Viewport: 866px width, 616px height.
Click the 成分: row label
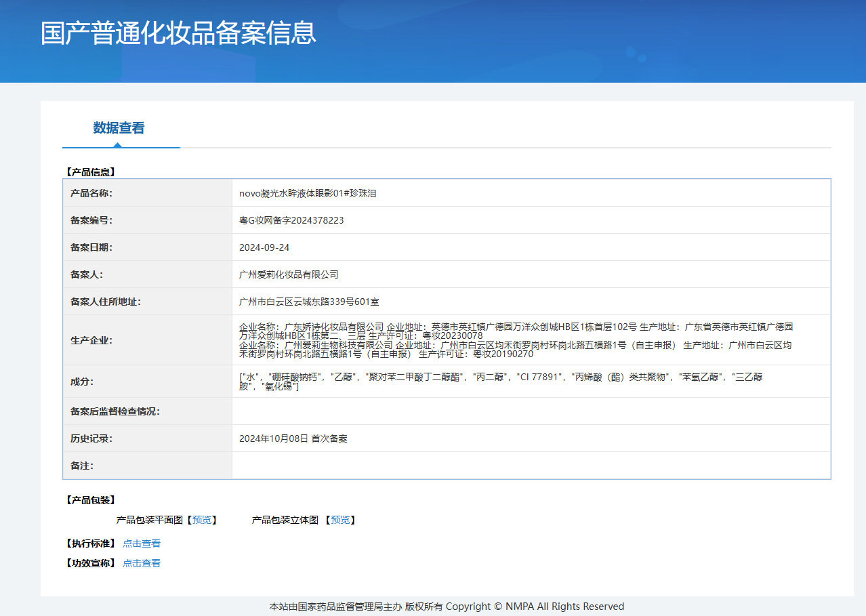82,382
